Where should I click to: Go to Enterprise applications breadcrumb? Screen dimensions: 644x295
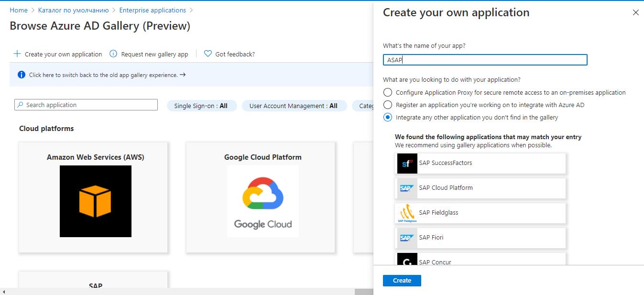coord(153,10)
